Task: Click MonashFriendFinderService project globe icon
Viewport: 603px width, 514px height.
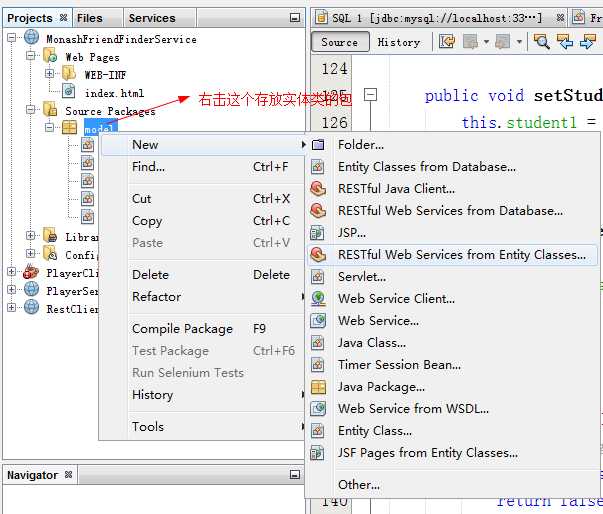Action: pyautogui.click(x=32, y=38)
